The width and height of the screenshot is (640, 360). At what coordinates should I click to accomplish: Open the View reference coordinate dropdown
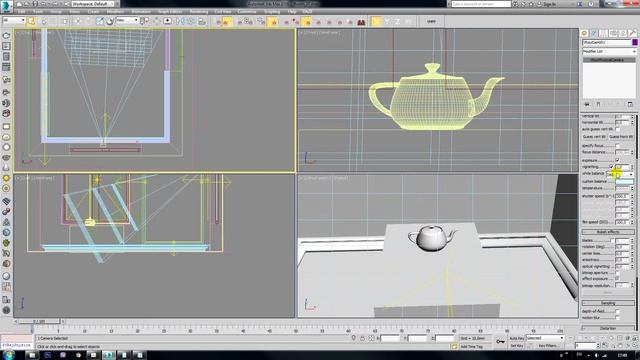tap(127, 20)
